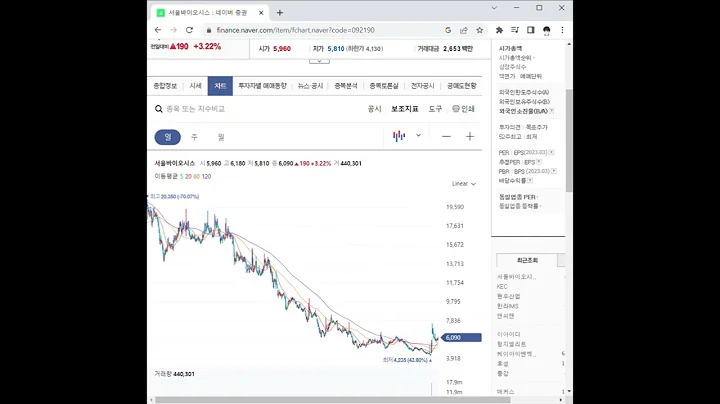Open the 보조지표 indicators menu
Screen dimensions: 720x404
[x=405, y=109]
